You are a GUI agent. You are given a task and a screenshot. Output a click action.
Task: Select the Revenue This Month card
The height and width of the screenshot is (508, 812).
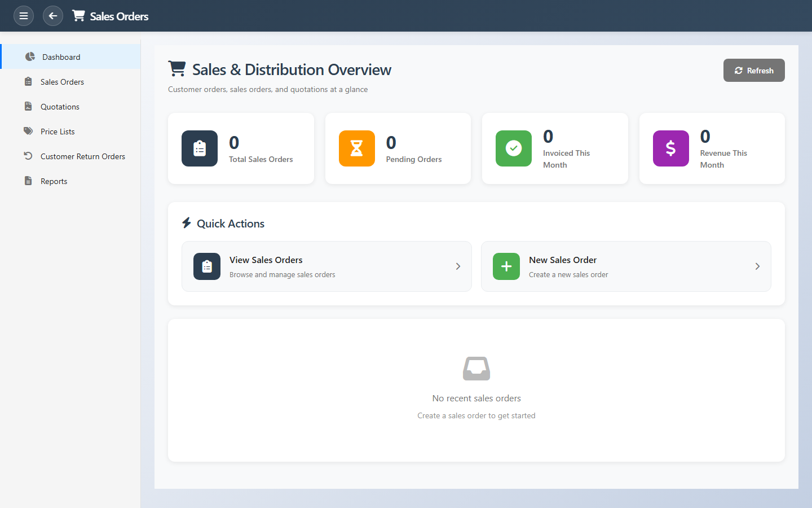712,148
